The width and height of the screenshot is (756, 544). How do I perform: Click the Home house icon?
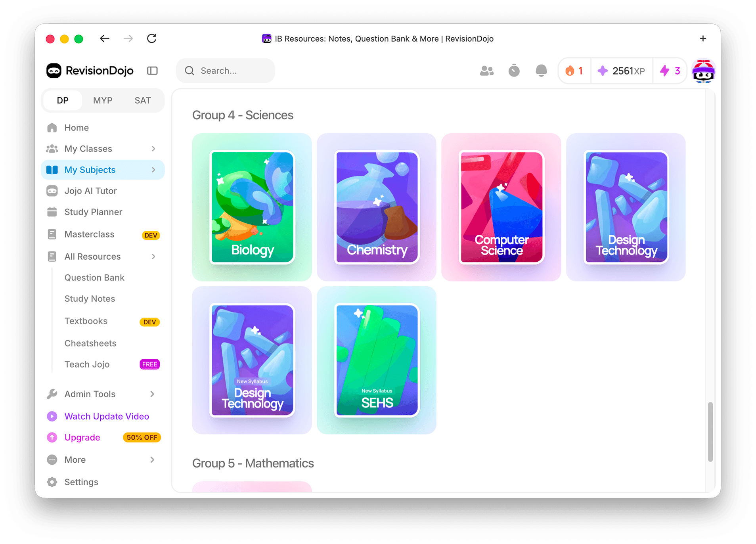coord(52,128)
